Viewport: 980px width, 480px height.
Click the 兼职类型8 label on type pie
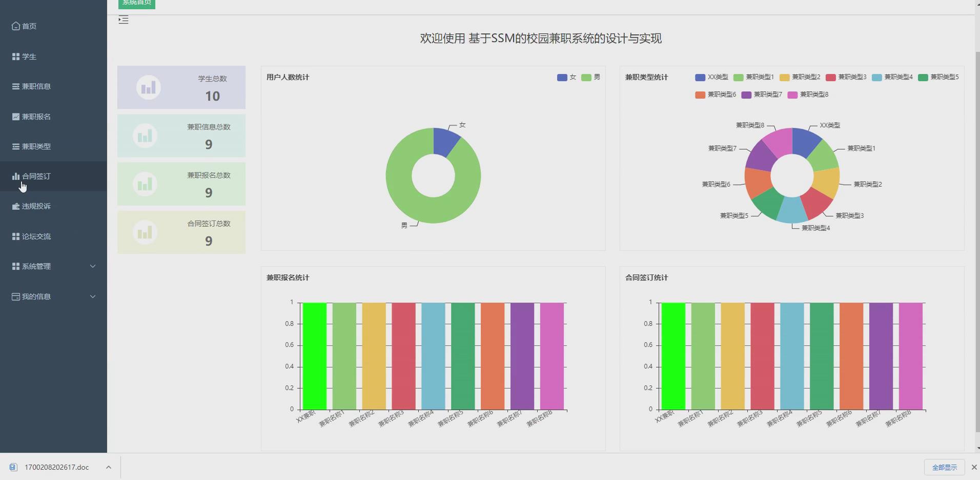[x=750, y=125]
